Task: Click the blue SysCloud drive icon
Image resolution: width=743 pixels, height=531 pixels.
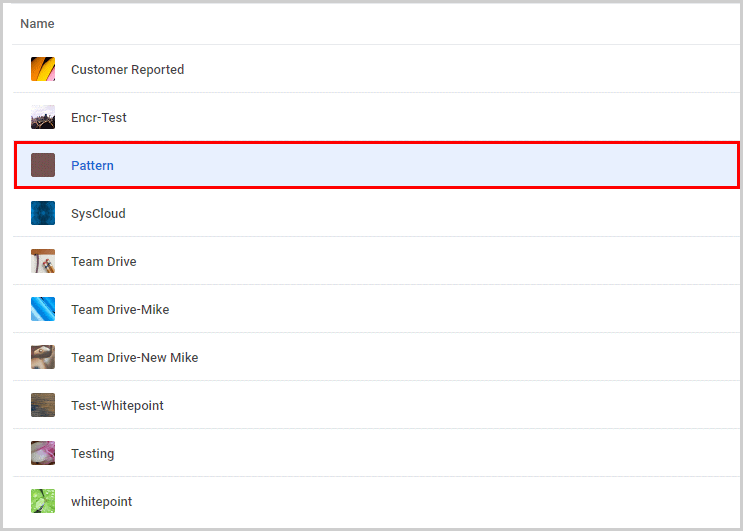Action: (x=43, y=213)
